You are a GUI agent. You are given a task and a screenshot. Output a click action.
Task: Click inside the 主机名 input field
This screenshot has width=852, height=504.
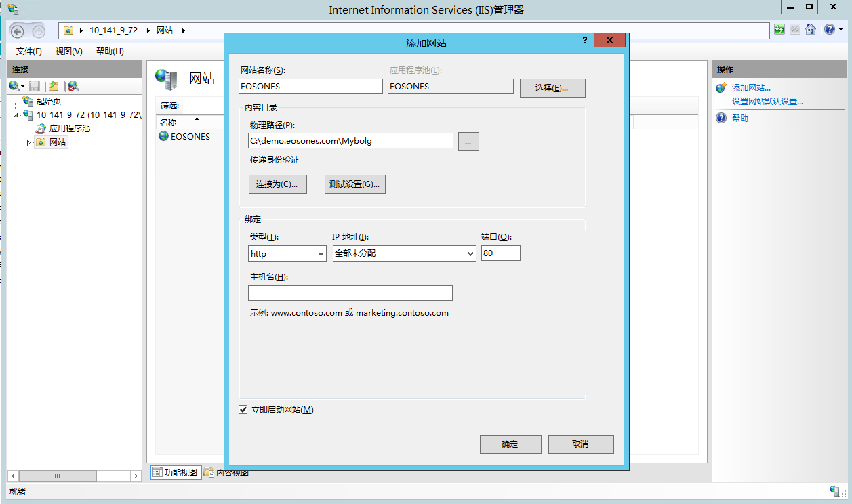350,293
